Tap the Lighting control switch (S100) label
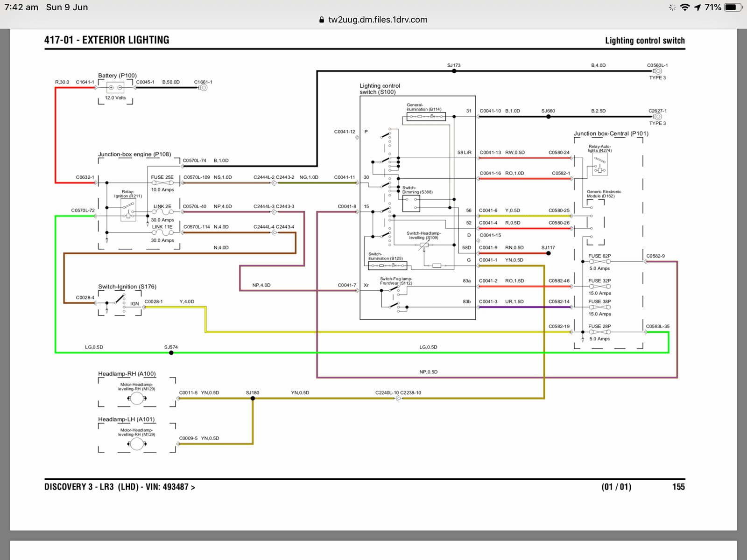 click(380, 89)
